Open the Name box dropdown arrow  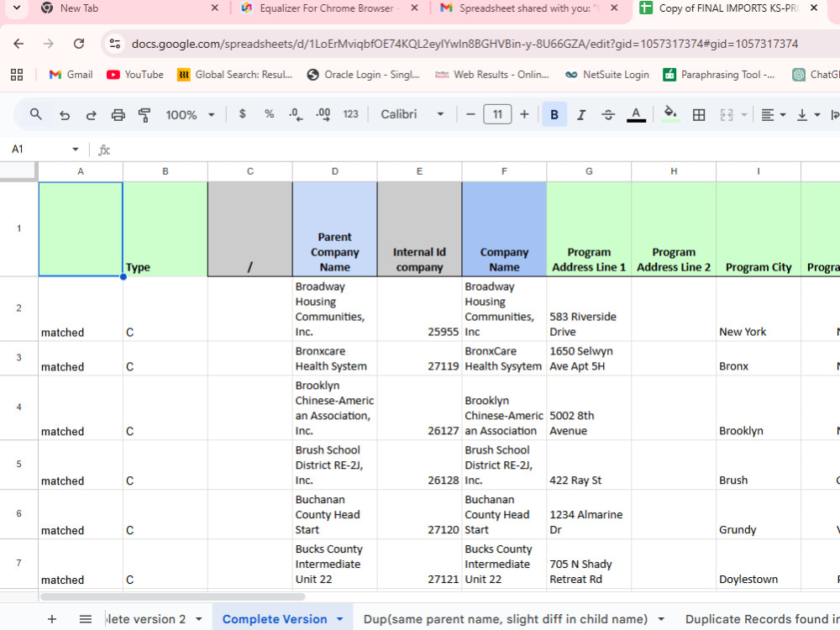click(76, 149)
